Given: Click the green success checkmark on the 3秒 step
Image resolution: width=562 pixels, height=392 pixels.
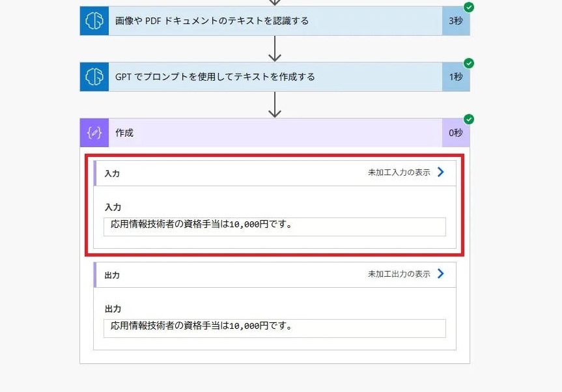Looking at the screenshot, I should click(469, 7).
